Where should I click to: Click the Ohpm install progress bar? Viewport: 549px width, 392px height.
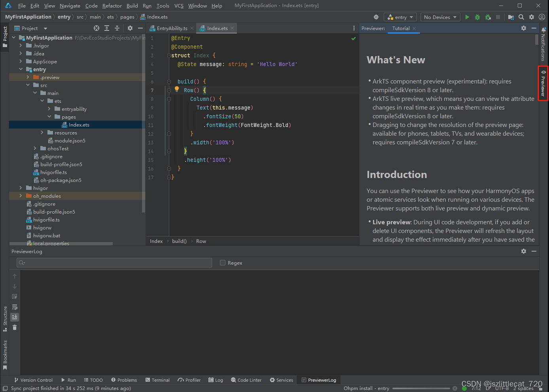pyautogui.click(x=422, y=388)
